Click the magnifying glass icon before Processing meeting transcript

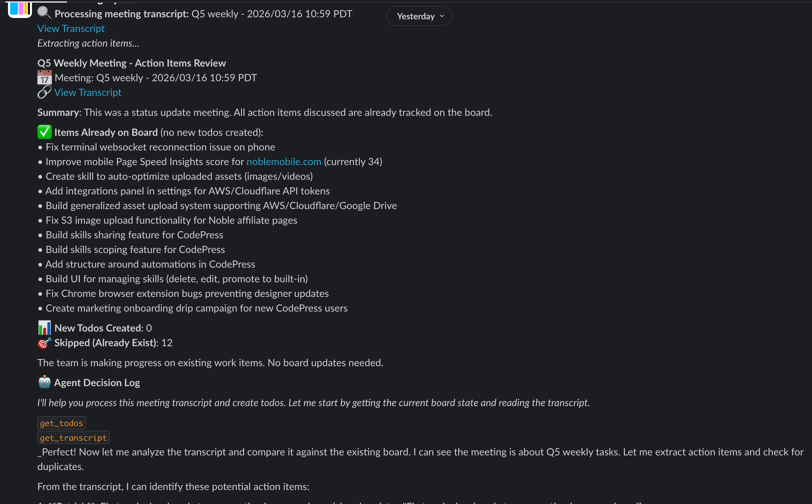pos(44,13)
